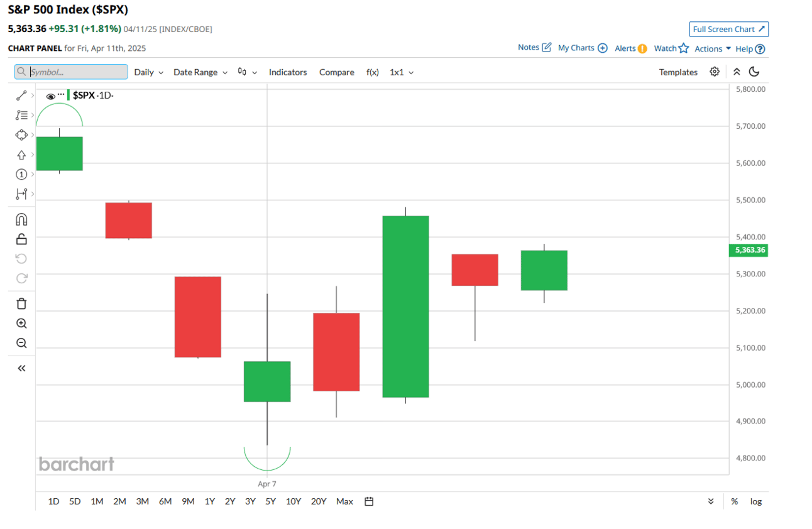Choose the 3M time range
This screenshot has height=529, width=812.
(143, 501)
